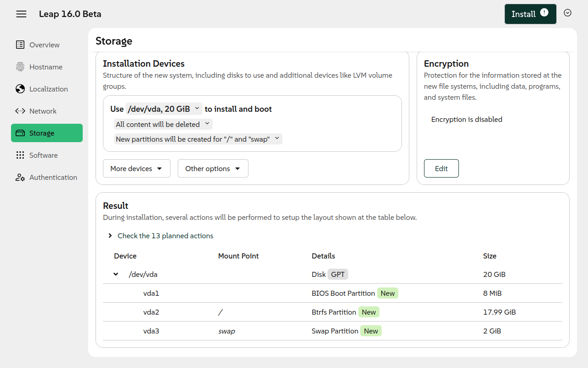Screen dimensions: 588x368
Task: Click the Installation Devices heading
Action: tap(144, 63)
